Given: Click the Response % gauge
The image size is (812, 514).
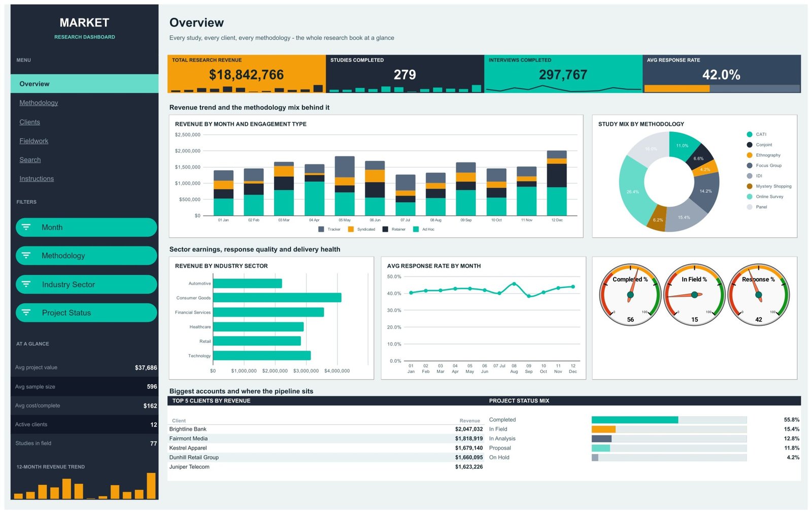Looking at the screenshot, I should pyautogui.click(x=758, y=295).
